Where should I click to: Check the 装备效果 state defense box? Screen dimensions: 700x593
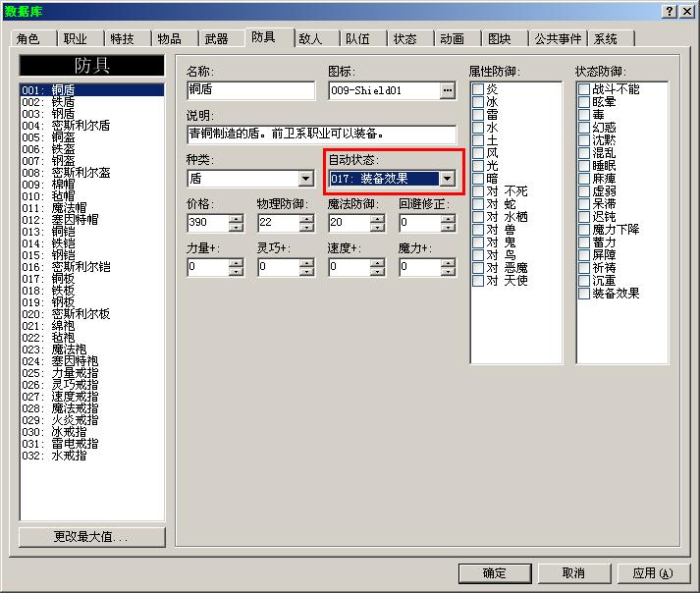point(584,294)
